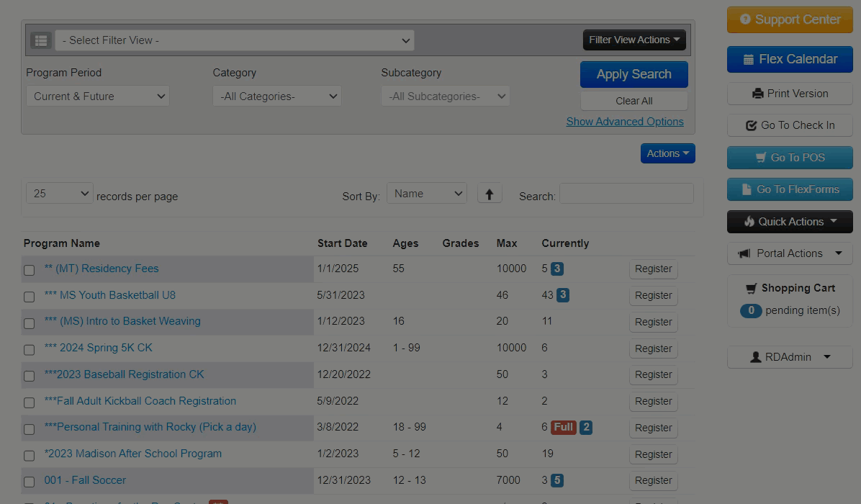The image size is (861, 504).
Task: Tick the MS Youth Basketball U8 checkbox
Action: tap(30, 297)
